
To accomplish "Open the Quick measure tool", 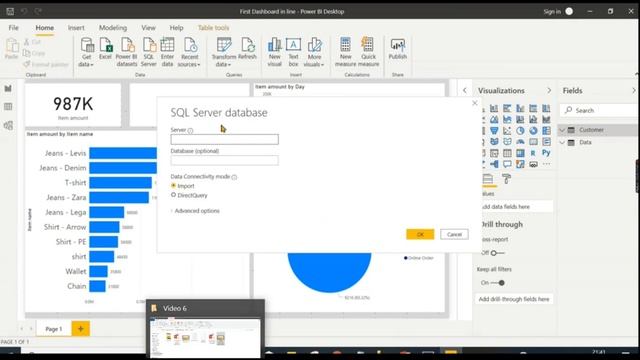I will point(369,52).
